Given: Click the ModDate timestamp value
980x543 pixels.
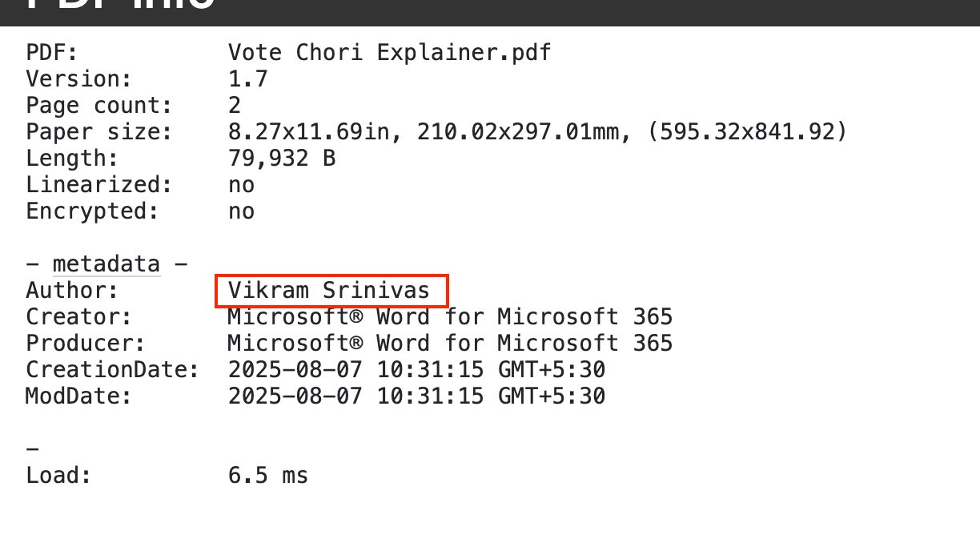Looking at the screenshot, I should coord(416,396).
